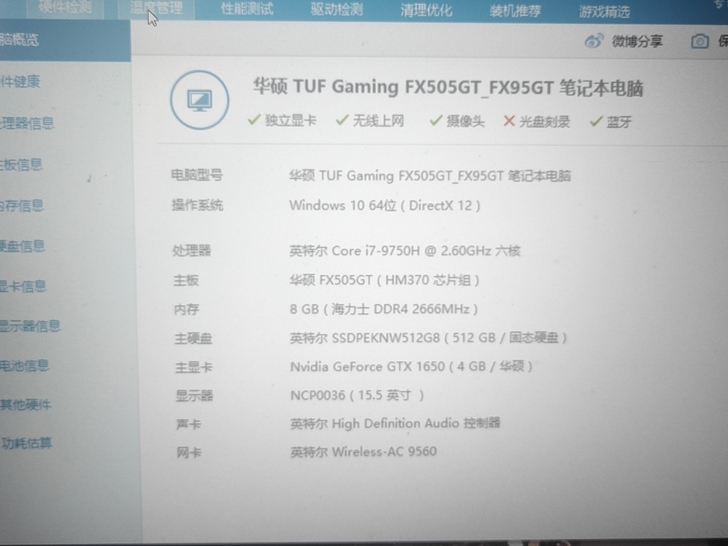Open the 性能测试 tab
Screen dimensions: 728x546
click(247, 9)
